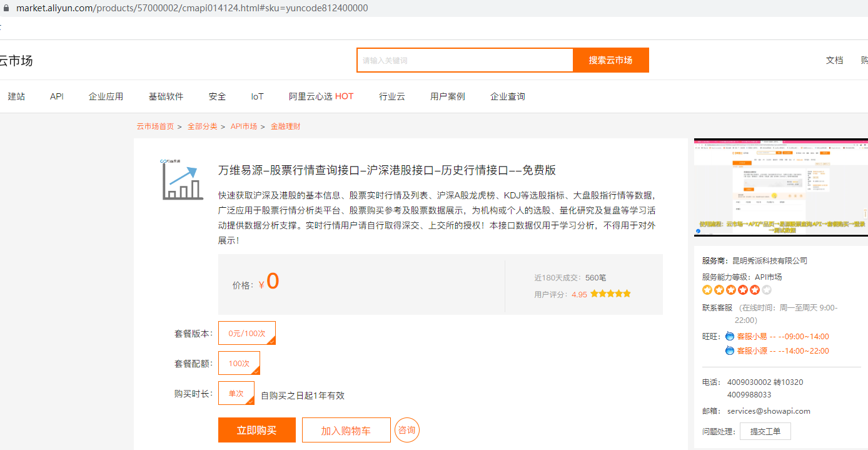Click the lock icon in the address bar
The image size is (868, 450).
[7, 8]
